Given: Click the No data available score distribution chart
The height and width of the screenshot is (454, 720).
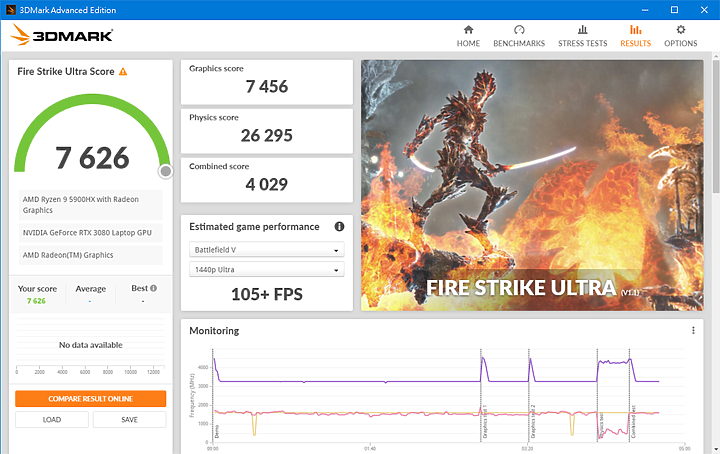Looking at the screenshot, I should [90, 345].
